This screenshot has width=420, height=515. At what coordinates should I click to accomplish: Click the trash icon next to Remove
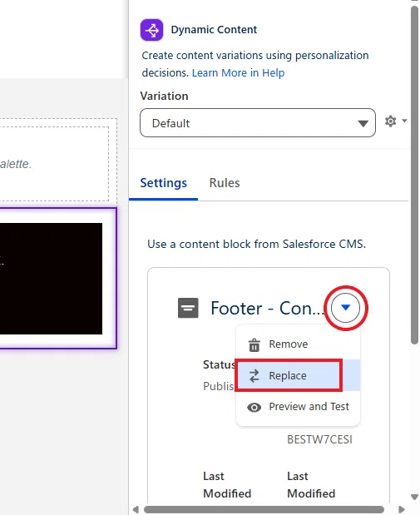pyautogui.click(x=254, y=345)
